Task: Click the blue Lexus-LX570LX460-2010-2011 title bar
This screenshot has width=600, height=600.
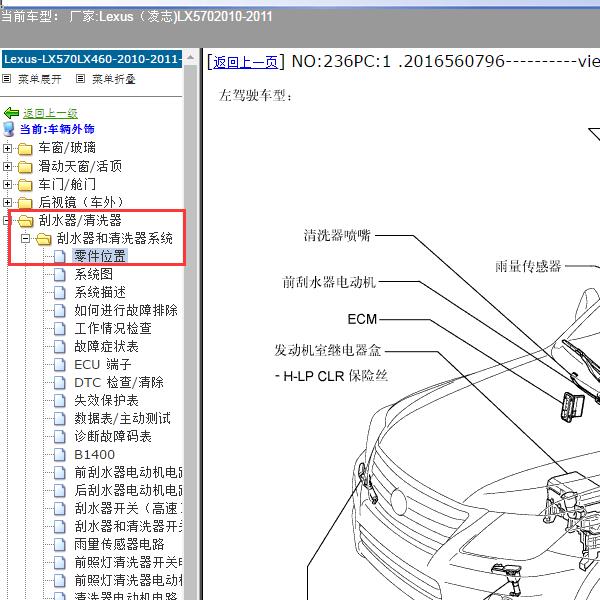Action: (92, 59)
